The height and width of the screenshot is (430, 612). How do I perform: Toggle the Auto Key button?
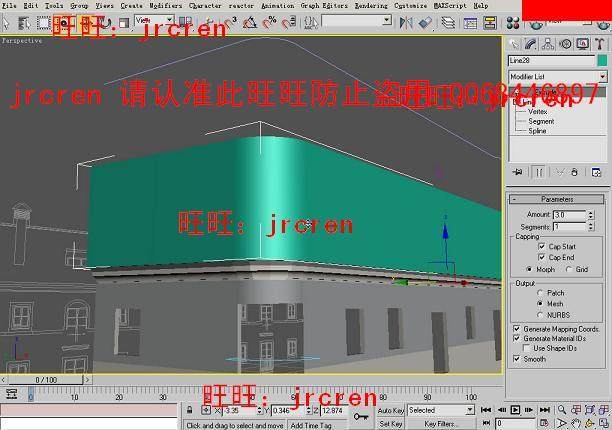pos(390,410)
